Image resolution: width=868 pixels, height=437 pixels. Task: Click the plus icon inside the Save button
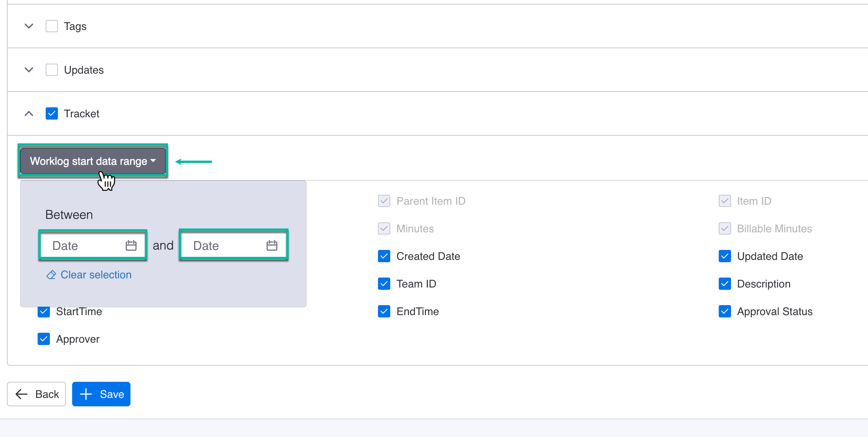pos(85,394)
